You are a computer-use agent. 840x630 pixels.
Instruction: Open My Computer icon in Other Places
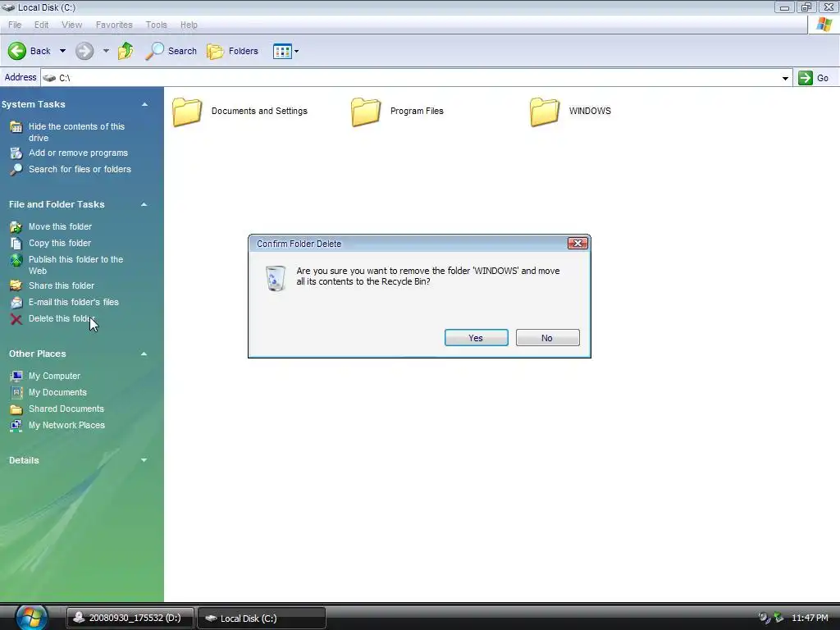click(x=16, y=376)
